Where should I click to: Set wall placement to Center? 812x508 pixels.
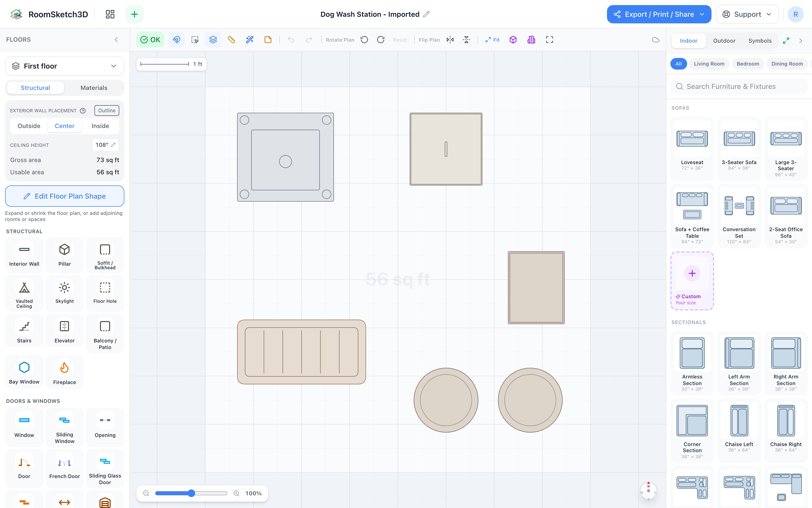(64, 126)
